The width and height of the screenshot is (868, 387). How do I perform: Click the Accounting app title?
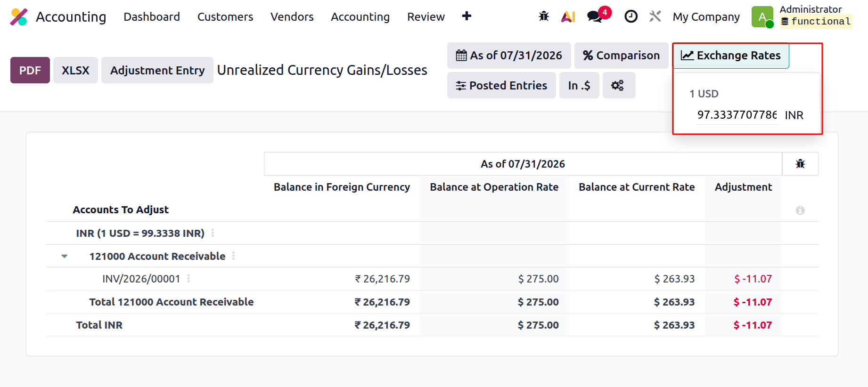click(71, 17)
